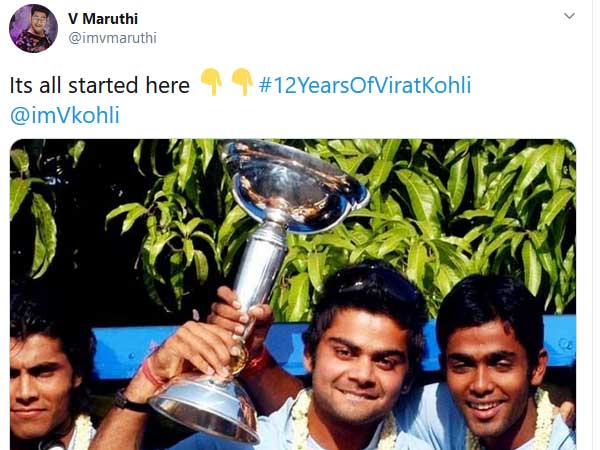Open the @imvmaruthi handle
Image resolution: width=600 pixels, height=450 pixels.
click(112, 38)
